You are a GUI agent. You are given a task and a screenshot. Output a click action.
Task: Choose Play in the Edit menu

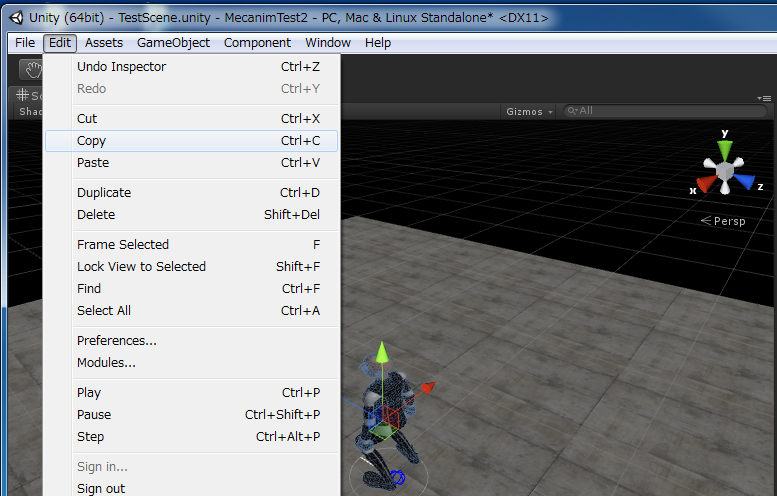coord(191,393)
